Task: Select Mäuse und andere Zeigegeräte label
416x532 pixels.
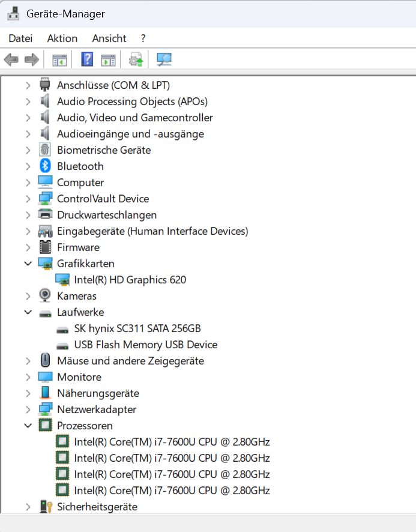Action: click(x=130, y=361)
